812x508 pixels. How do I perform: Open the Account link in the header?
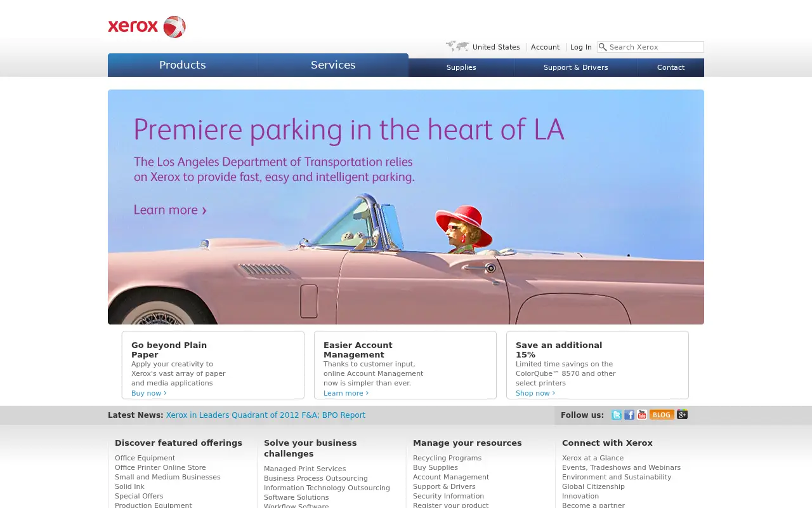pos(545,47)
